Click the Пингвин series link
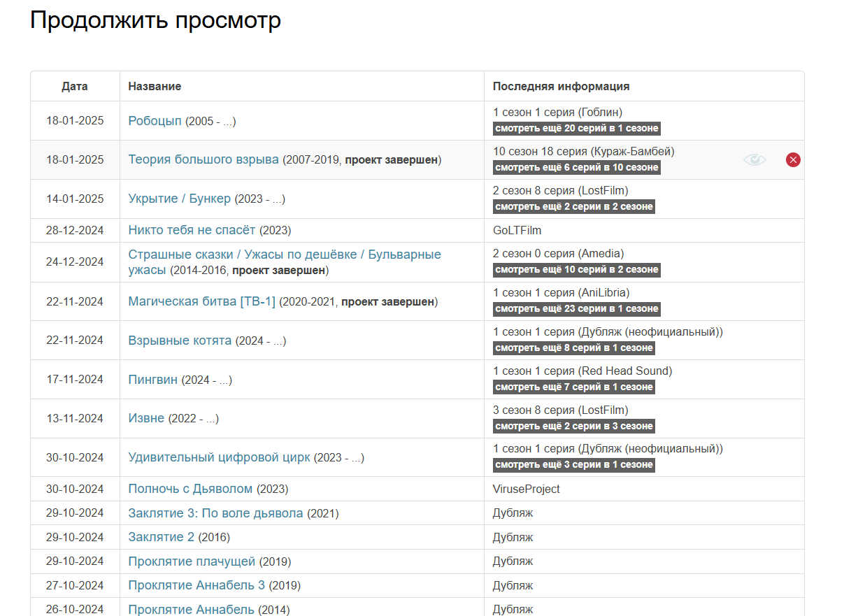The width and height of the screenshot is (844, 616). [153, 380]
